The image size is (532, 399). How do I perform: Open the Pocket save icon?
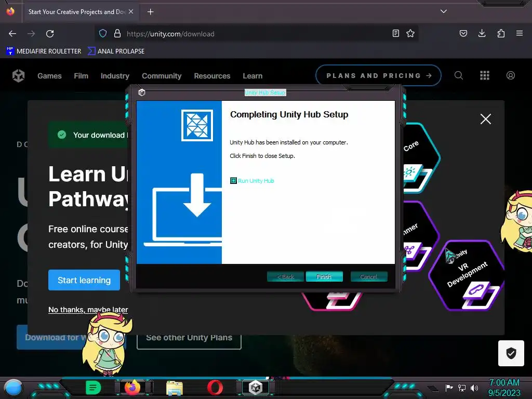point(463,33)
